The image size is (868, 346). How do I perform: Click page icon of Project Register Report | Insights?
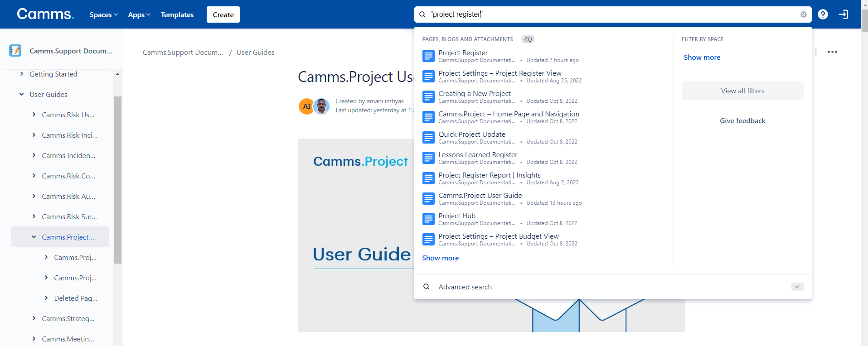click(428, 178)
